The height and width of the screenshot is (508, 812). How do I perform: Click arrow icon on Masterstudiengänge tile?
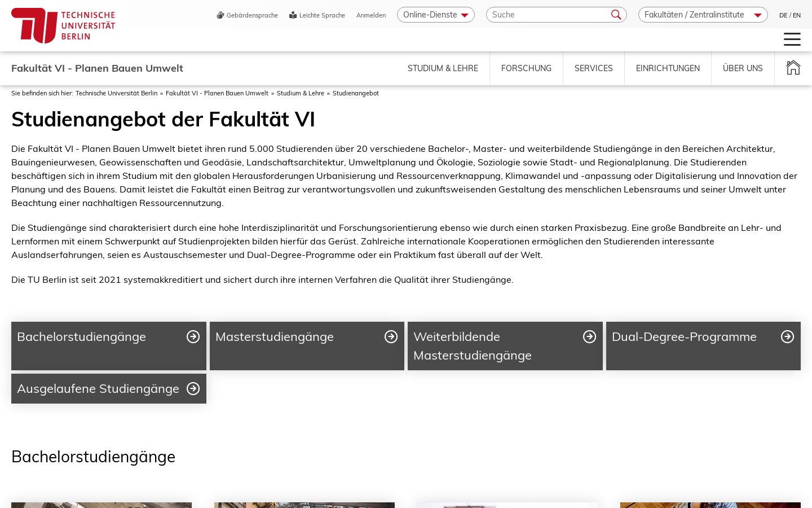click(x=391, y=336)
